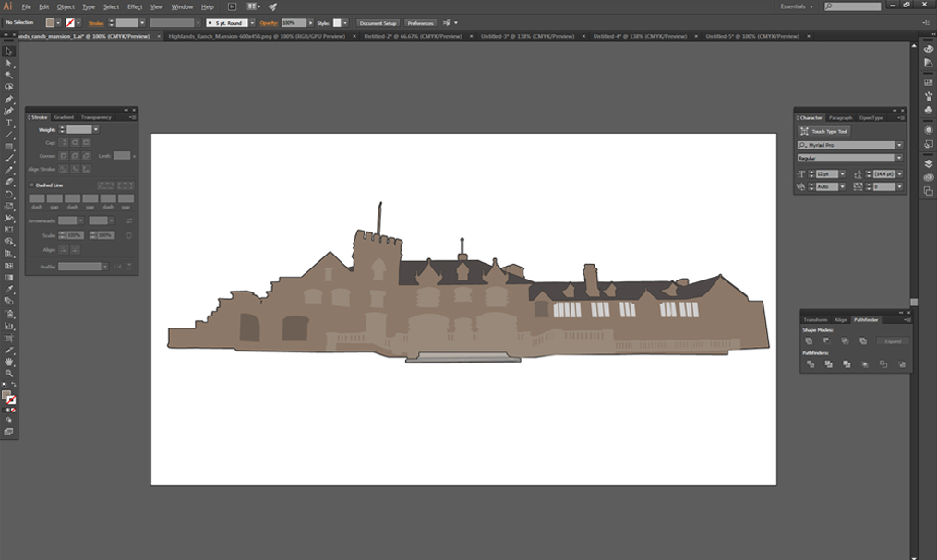Click the Unite shape mode in Pathfinder
This screenshot has width=937, height=560.
point(811,340)
